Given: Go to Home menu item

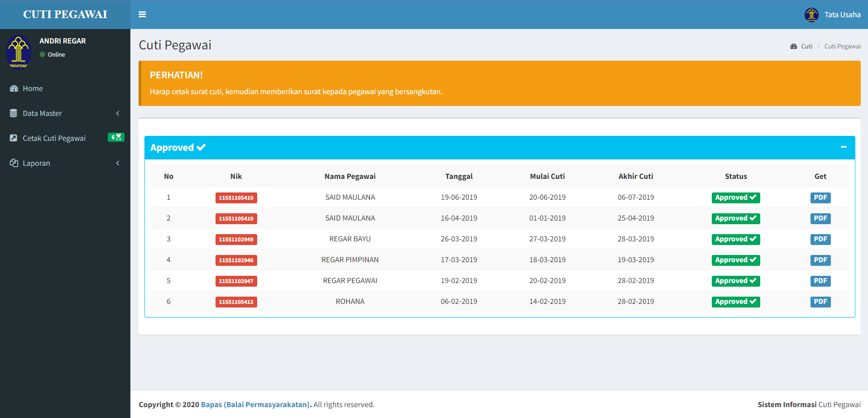Looking at the screenshot, I should pyautogui.click(x=33, y=89).
